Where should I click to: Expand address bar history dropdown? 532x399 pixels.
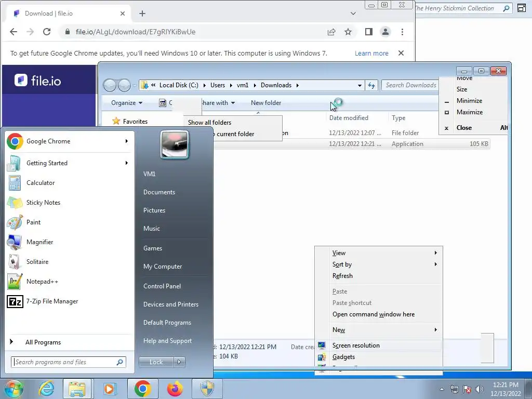(x=360, y=85)
